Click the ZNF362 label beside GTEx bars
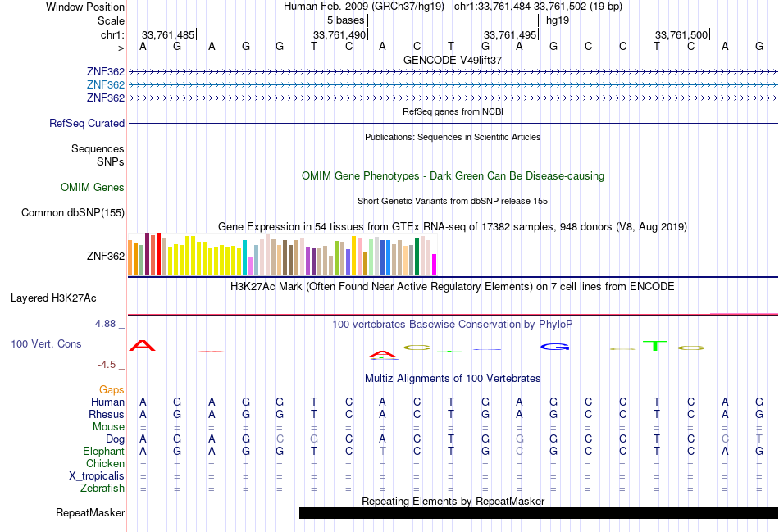The image size is (779, 532). coord(105,257)
